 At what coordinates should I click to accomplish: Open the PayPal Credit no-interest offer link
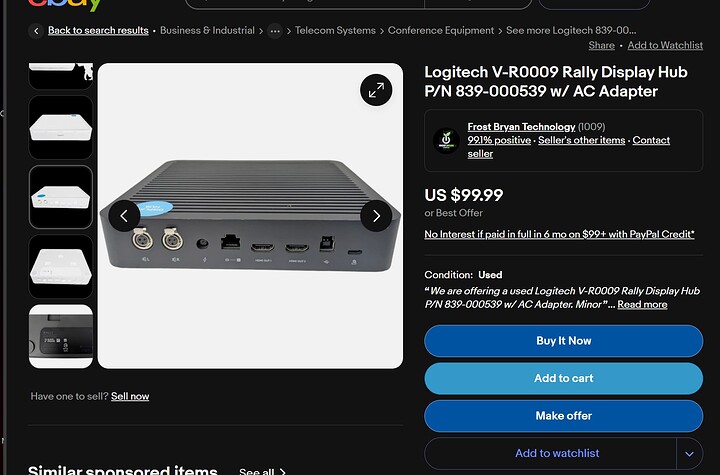pyautogui.click(x=559, y=234)
